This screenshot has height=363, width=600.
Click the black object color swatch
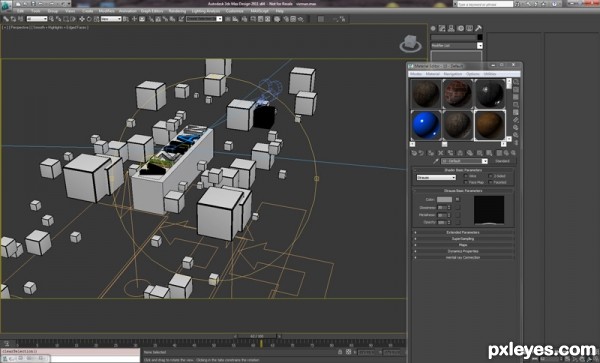pyautogui.click(x=480, y=37)
